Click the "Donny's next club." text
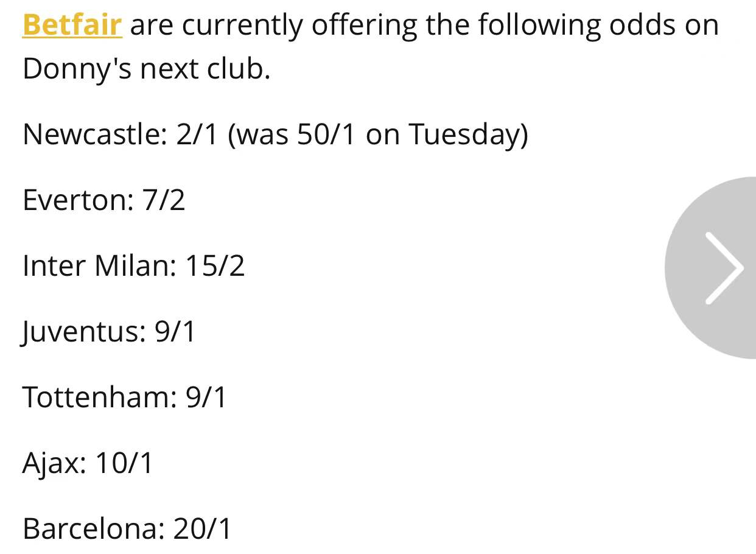Image resolution: width=756 pixels, height=554 pixels. [146, 69]
